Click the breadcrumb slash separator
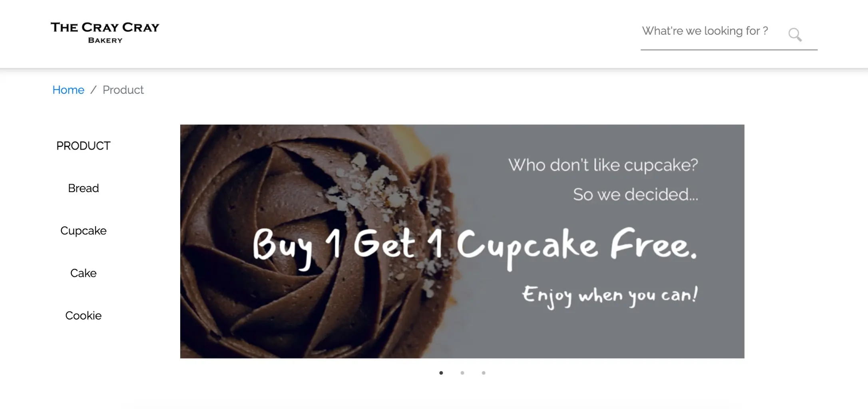Screen dimensions: 868x409 [94, 90]
